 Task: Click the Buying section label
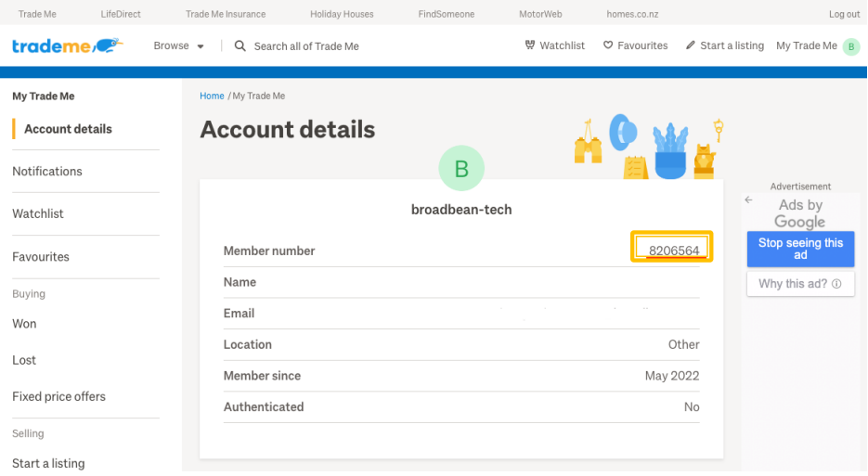click(29, 294)
